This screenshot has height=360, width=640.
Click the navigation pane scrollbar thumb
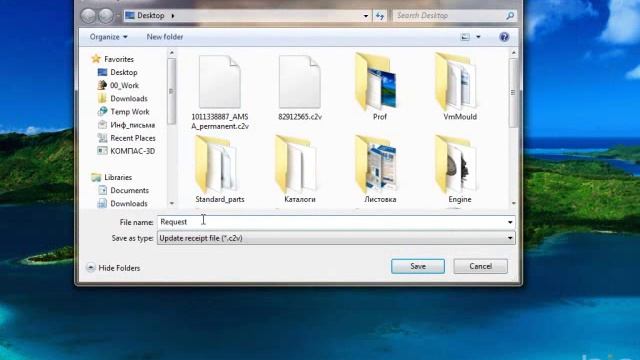(x=171, y=91)
